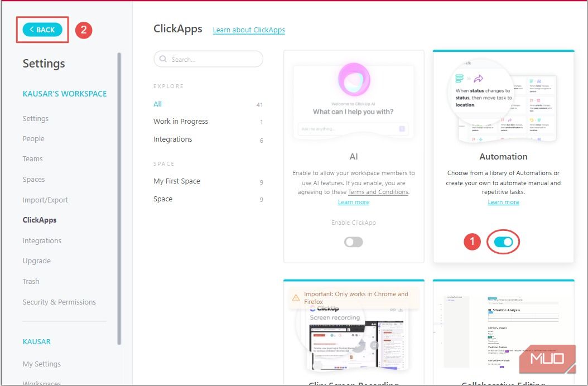Screen dimensions: 588x386
Task: Click the search magnifier icon
Action: coord(163,59)
